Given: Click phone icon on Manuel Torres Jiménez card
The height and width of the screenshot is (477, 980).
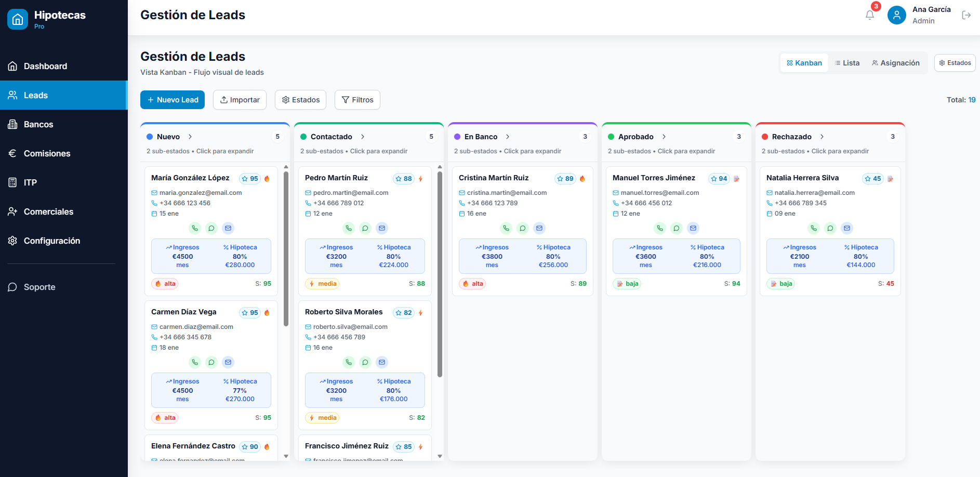Looking at the screenshot, I should [x=660, y=228].
